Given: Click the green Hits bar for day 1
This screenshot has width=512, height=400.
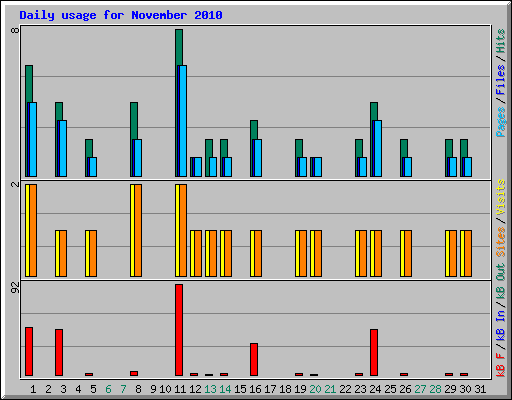Looking at the screenshot, I should 29,84.
